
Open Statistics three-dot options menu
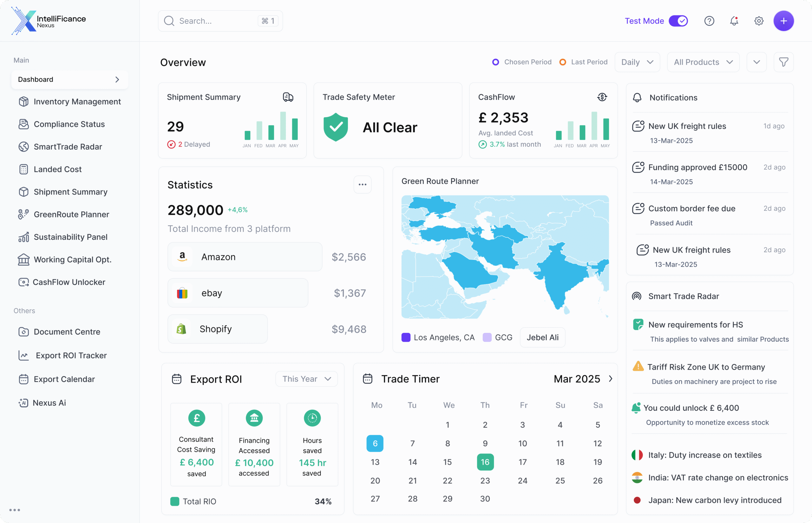click(x=363, y=184)
